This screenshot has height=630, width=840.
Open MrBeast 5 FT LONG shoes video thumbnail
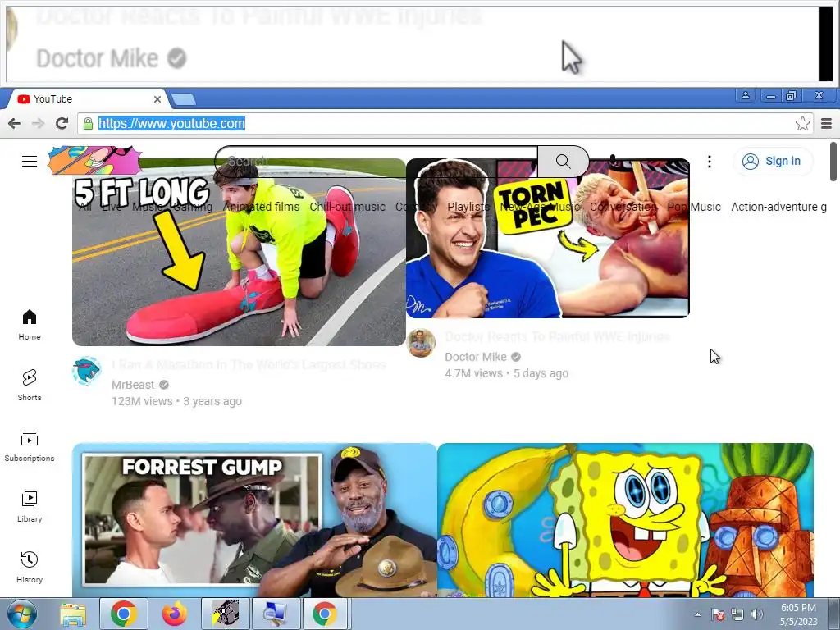point(239,252)
